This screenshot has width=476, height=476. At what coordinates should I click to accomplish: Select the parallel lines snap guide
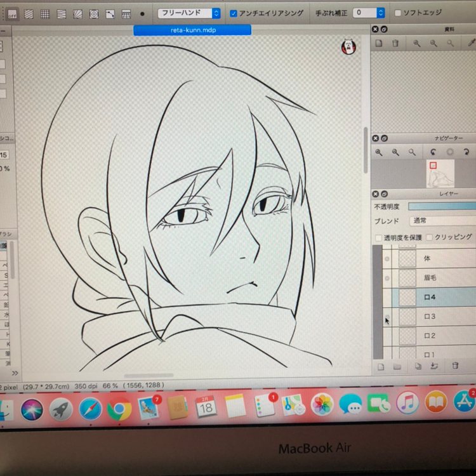29,14
